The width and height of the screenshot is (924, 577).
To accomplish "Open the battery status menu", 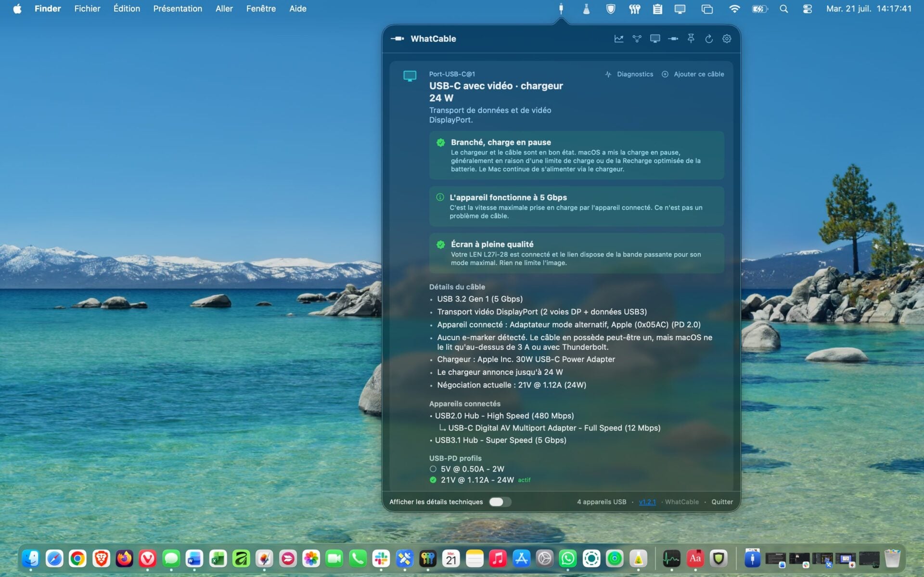I will 759,9.
